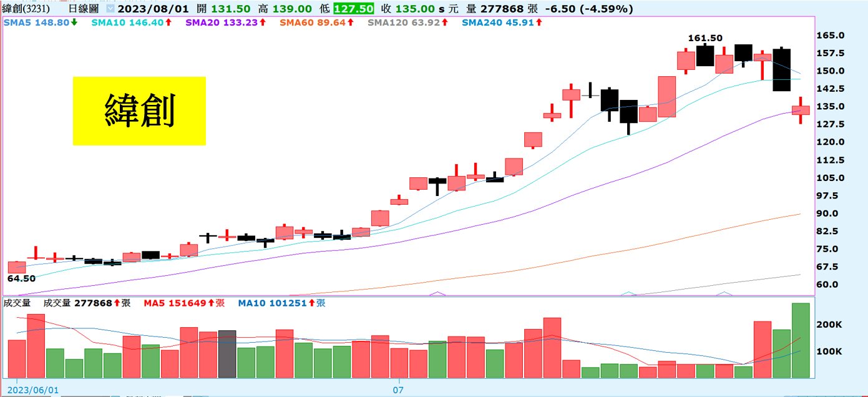Click the green down arrow beside SMA5
868x397 pixels.
(74, 22)
